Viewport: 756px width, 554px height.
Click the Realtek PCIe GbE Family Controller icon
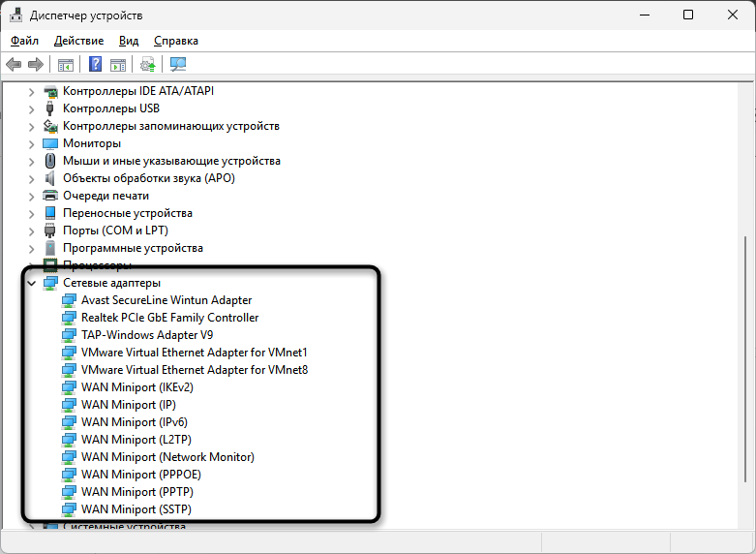[x=69, y=318]
